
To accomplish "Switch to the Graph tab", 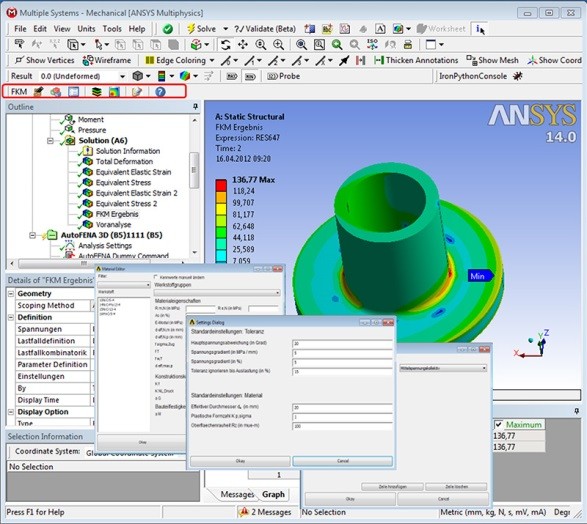I will click(x=273, y=494).
